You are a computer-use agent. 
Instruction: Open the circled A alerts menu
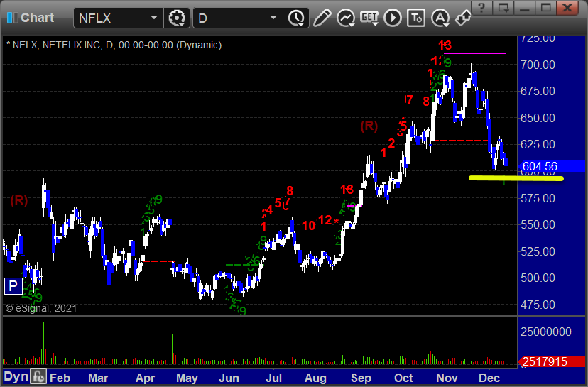pos(440,18)
